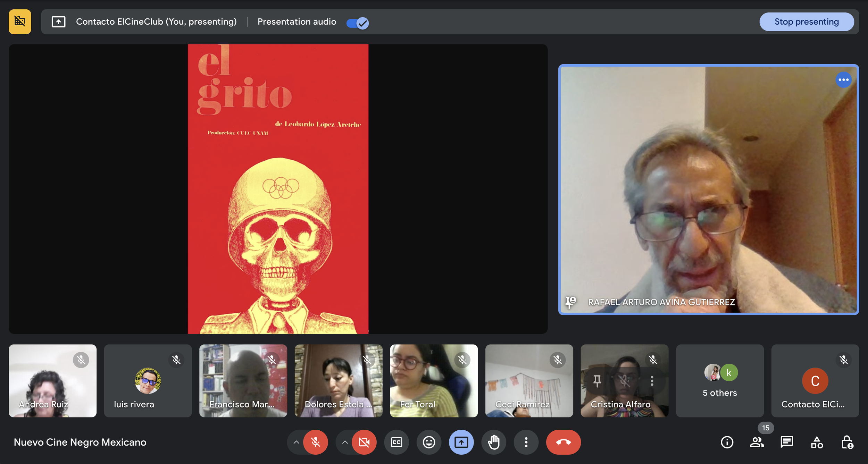Click luis rivera participant tile
The height and width of the screenshot is (464, 868).
coord(148,381)
